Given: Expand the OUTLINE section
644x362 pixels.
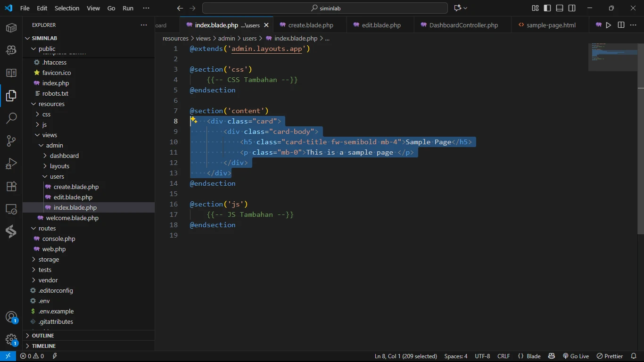Looking at the screenshot, I should tap(43, 336).
